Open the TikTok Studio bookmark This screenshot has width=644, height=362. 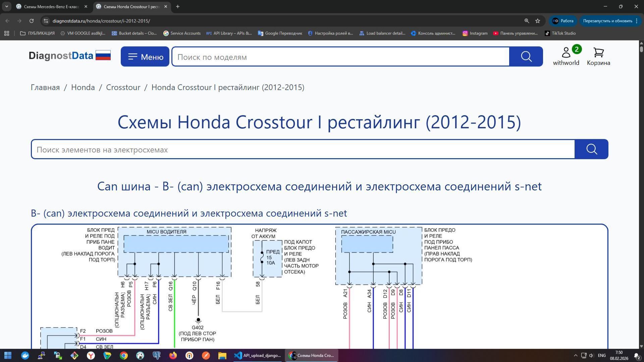(x=560, y=33)
